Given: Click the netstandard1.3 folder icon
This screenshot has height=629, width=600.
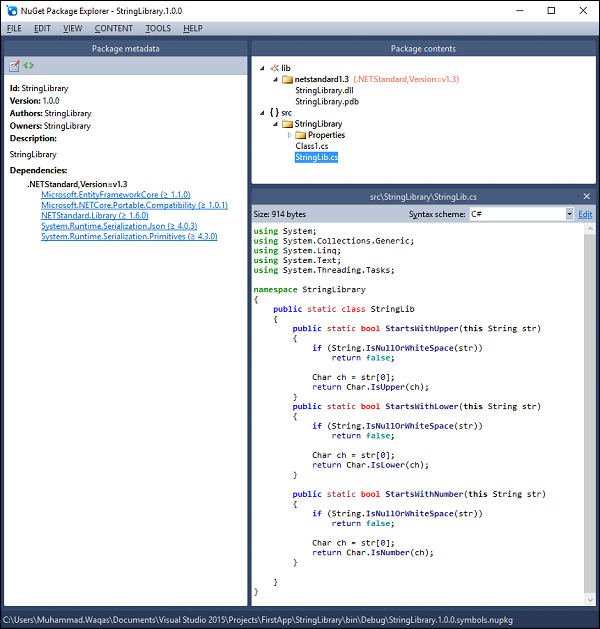Looking at the screenshot, I should 287,79.
